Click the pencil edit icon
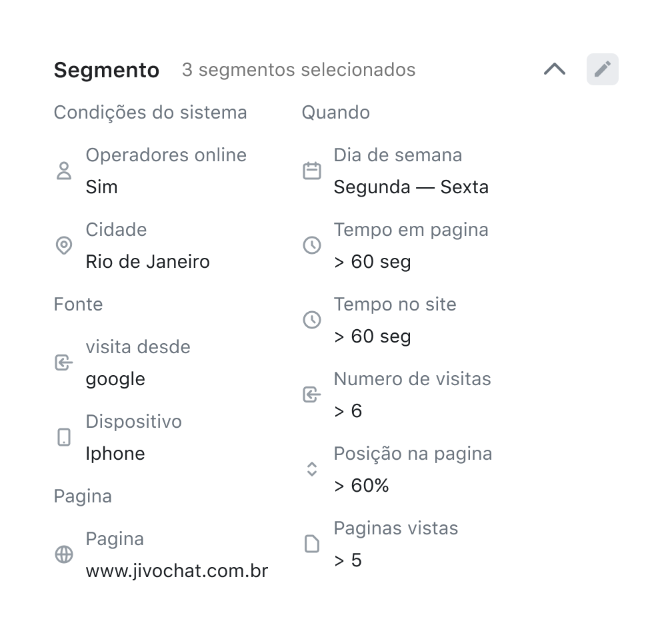This screenshot has height=637, width=672. (x=603, y=69)
